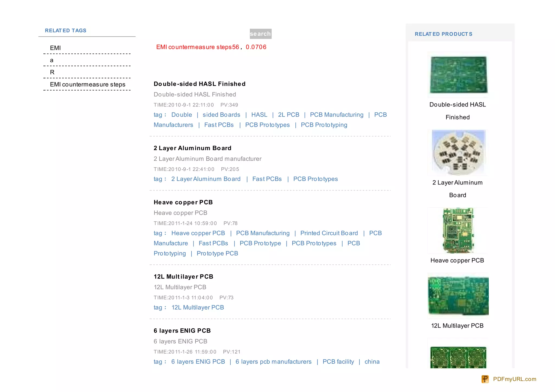This screenshot has width=555, height=392.
Task: Select the EMI related tag
Action: 55,48
